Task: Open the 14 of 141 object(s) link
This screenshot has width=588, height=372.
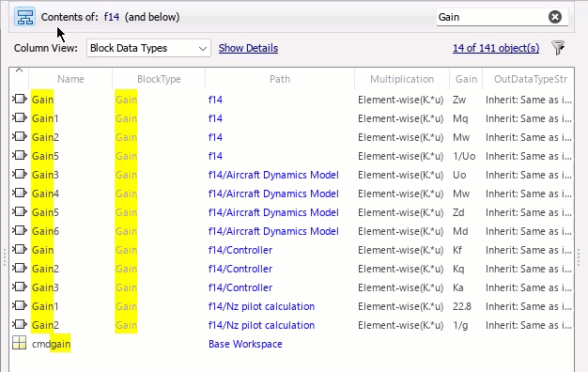Action: [496, 48]
